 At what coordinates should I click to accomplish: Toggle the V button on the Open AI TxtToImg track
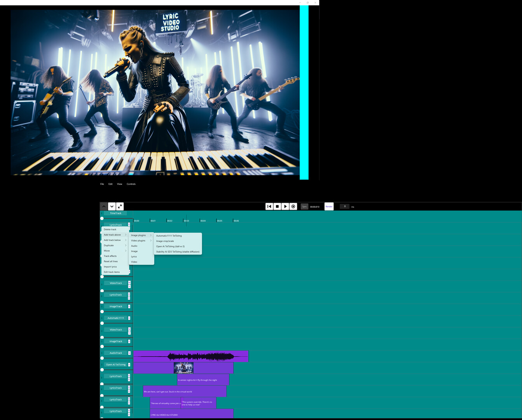[x=129, y=365]
